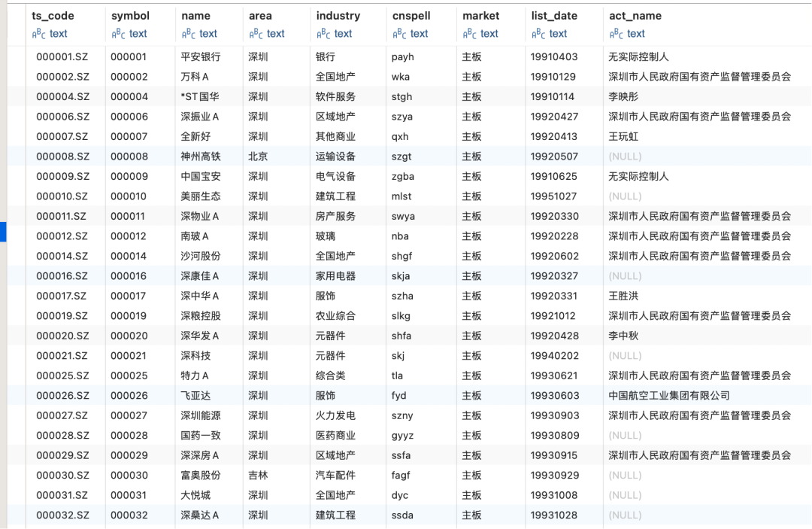Image resolution: width=812 pixels, height=529 pixels.
Task: Select the list_date column header
Action: point(554,16)
